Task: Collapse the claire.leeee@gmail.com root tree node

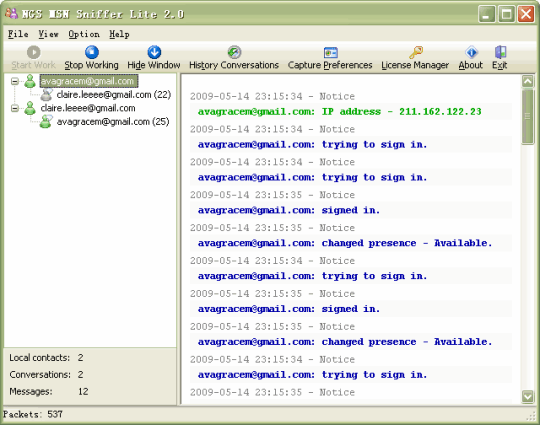Action: (x=14, y=108)
